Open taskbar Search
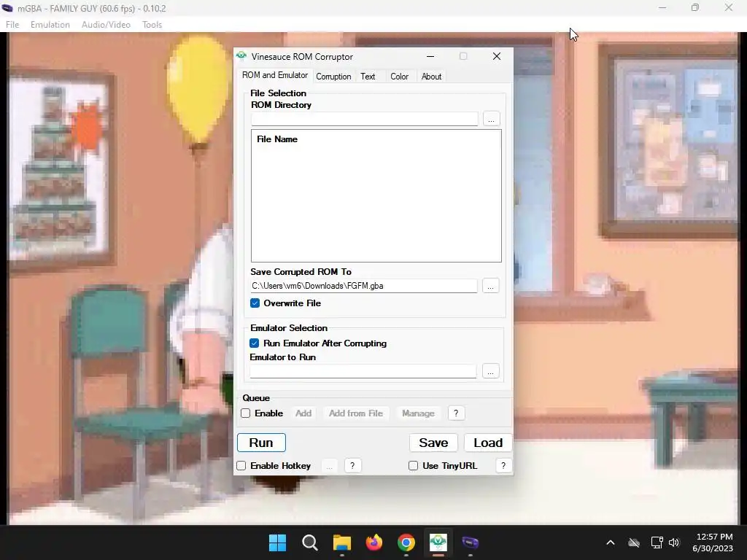The image size is (747, 560). [309, 542]
